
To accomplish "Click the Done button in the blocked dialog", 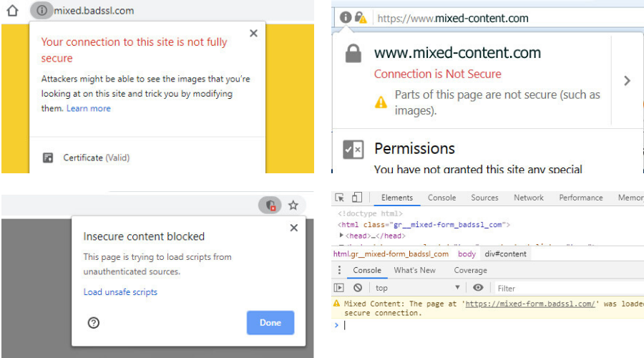I will coord(270,323).
